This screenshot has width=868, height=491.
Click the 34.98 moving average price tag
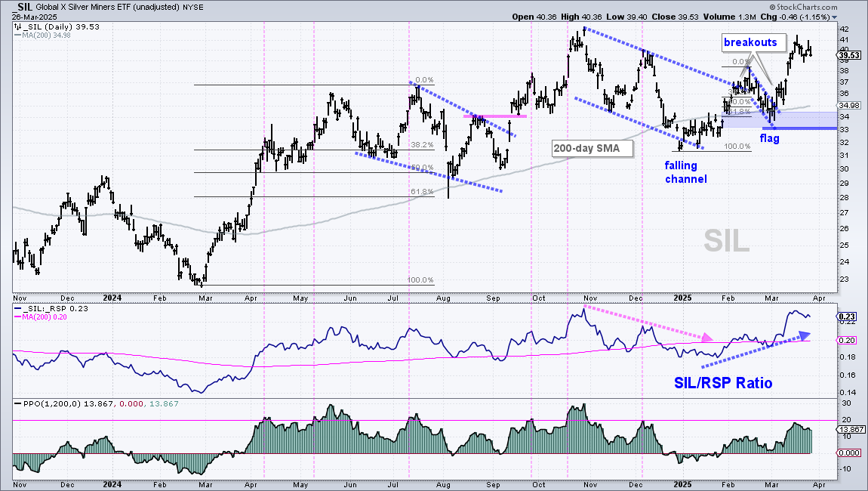point(849,105)
